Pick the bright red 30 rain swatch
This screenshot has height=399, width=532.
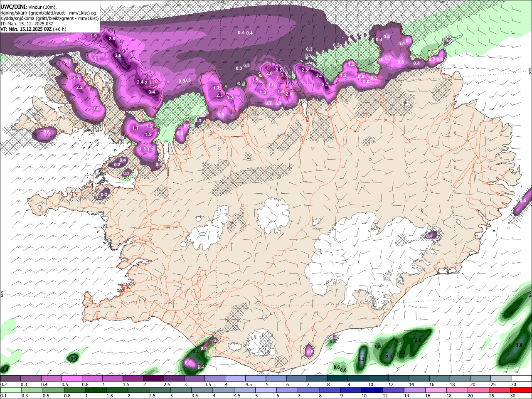tap(520, 390)
